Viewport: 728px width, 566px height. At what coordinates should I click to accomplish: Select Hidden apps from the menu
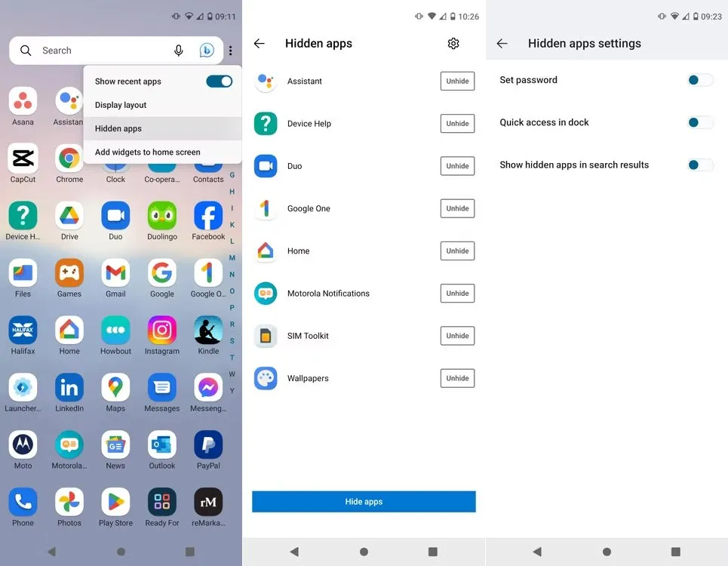pyautogui.click(x=118, y=128)
